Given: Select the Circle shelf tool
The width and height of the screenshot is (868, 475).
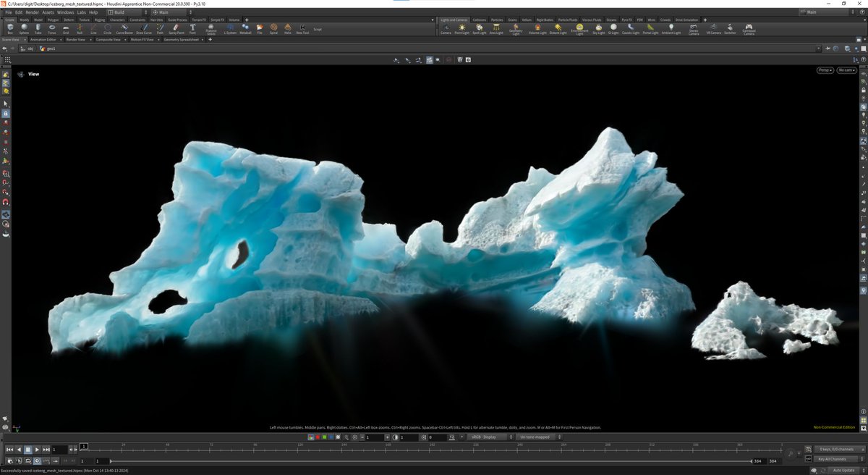Looking at the screenshot, I should click(x=107, y=29).
